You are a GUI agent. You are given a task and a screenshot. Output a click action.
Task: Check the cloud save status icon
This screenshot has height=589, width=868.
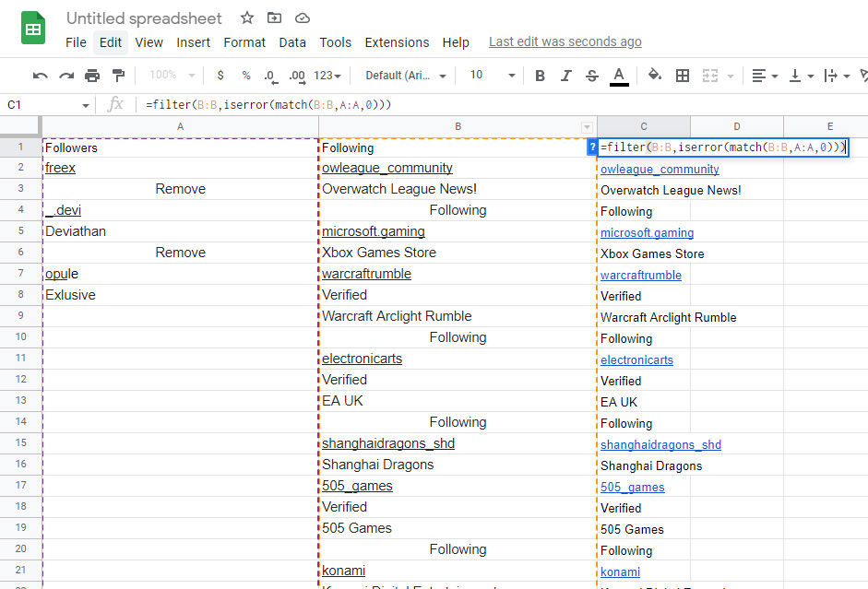tap(303, 18)
